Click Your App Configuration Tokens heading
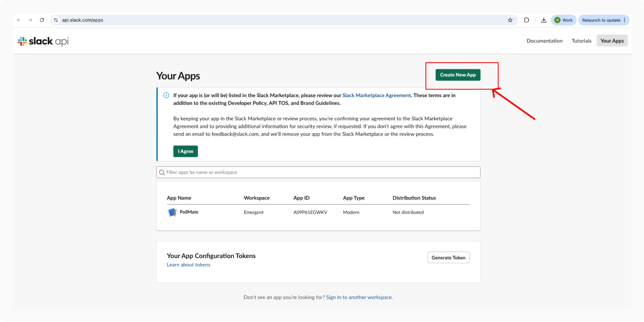This screenshot has height=322, width=644. pos(211,256)
